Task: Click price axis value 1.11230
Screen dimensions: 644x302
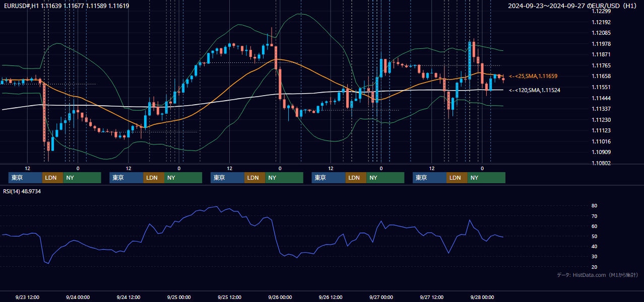Action: 601,120
